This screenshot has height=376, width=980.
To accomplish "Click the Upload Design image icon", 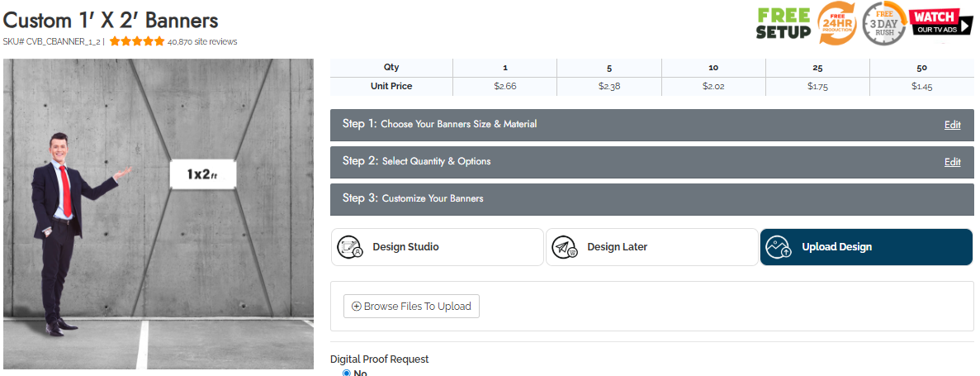I will point(779,247).
